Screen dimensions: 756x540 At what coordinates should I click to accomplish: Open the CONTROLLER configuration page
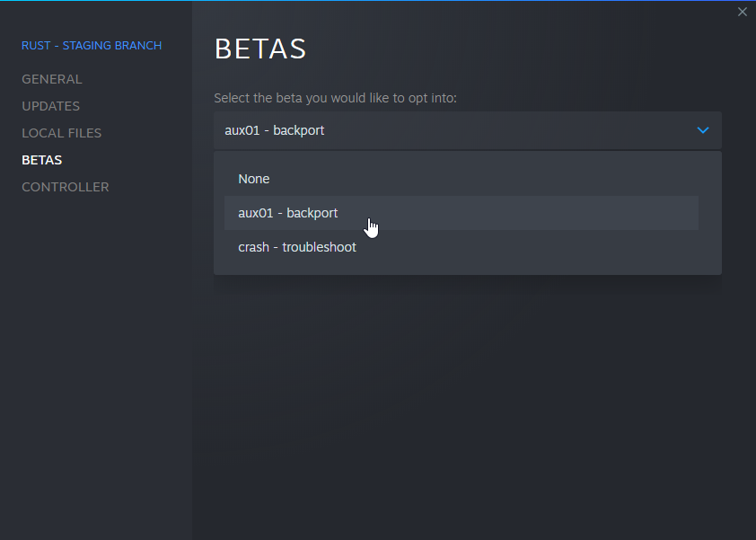point(65,186)
